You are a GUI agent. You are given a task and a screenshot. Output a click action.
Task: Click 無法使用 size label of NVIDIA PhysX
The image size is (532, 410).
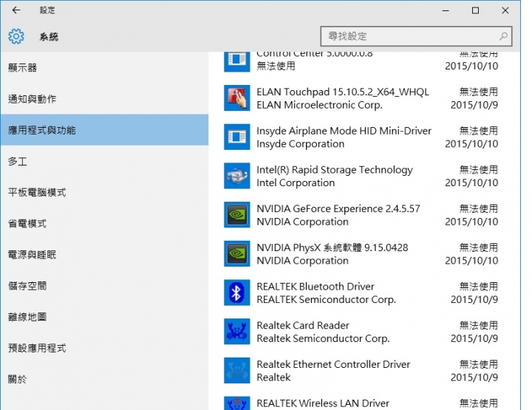[479, 247]
